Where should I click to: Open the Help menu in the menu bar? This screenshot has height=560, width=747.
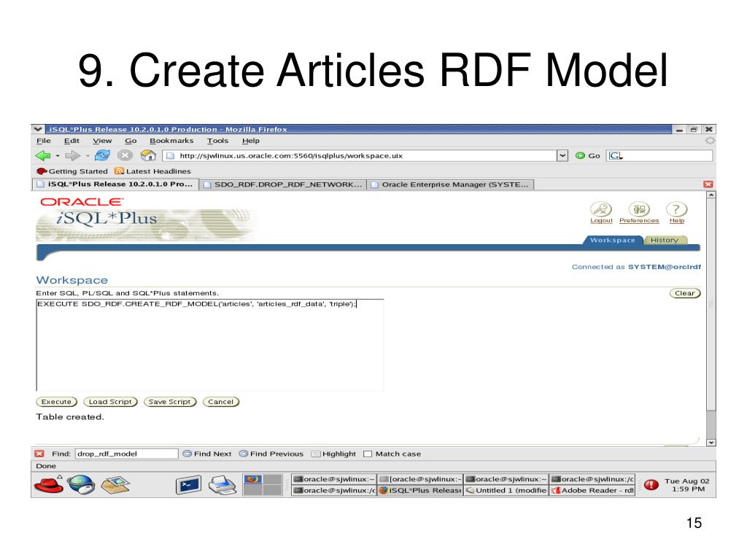(x=251, y=141)
